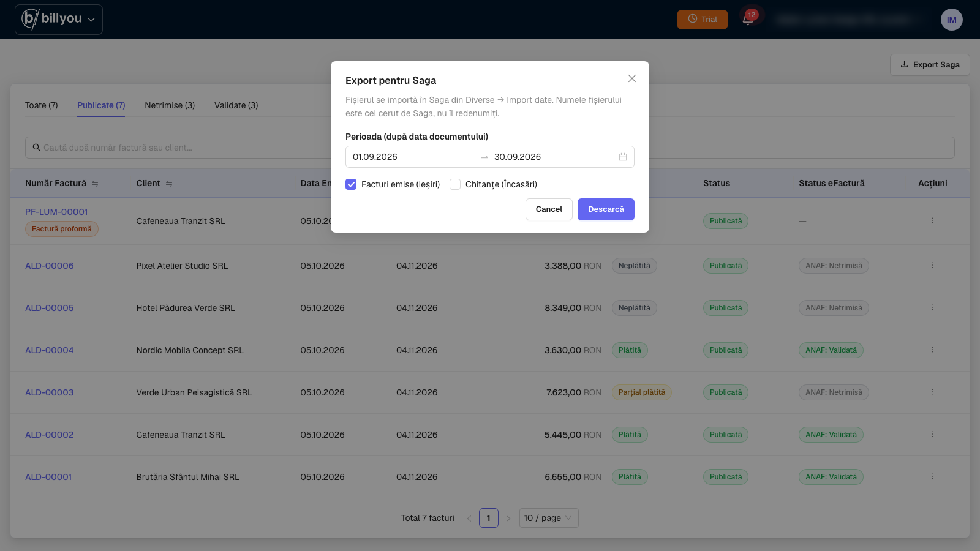Open actions menu for ALD-00006 row
The width and height of the screenshot is (980, 551).
[933, 266]
